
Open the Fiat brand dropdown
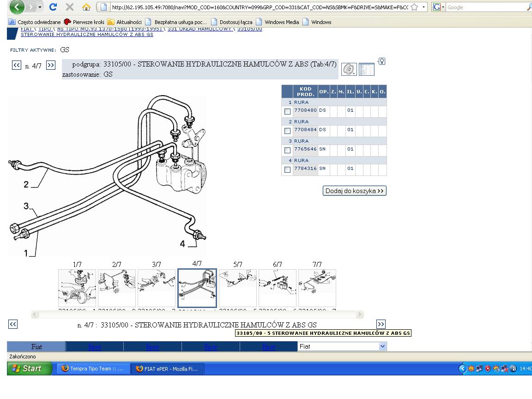pyautogui.click(x=342, y=346)
